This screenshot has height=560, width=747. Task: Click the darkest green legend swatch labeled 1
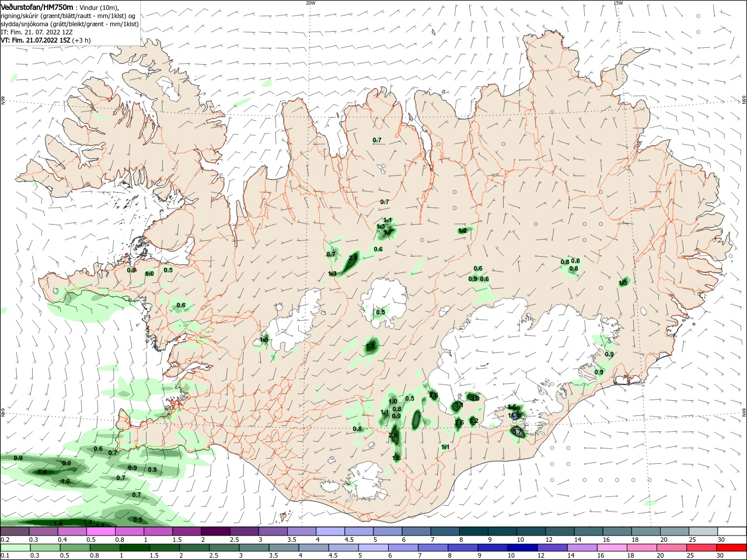point(134,548)
